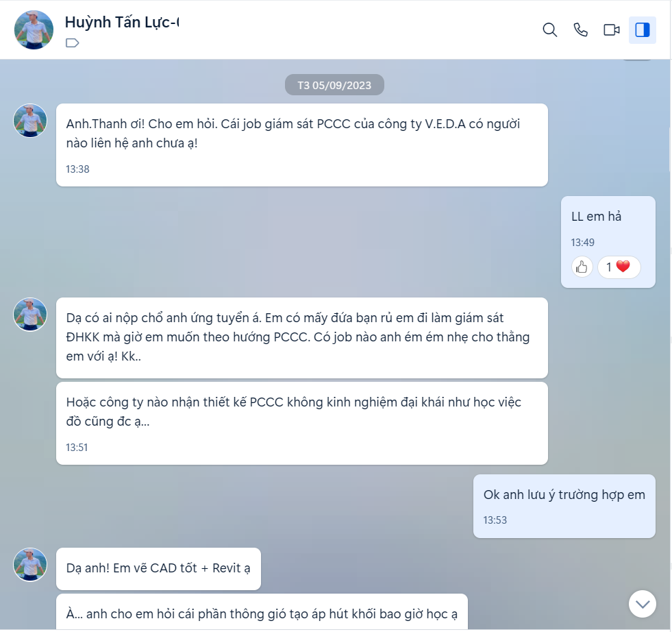Start a video call with the camera icon
Screen dimensions: 672x632
612,30
